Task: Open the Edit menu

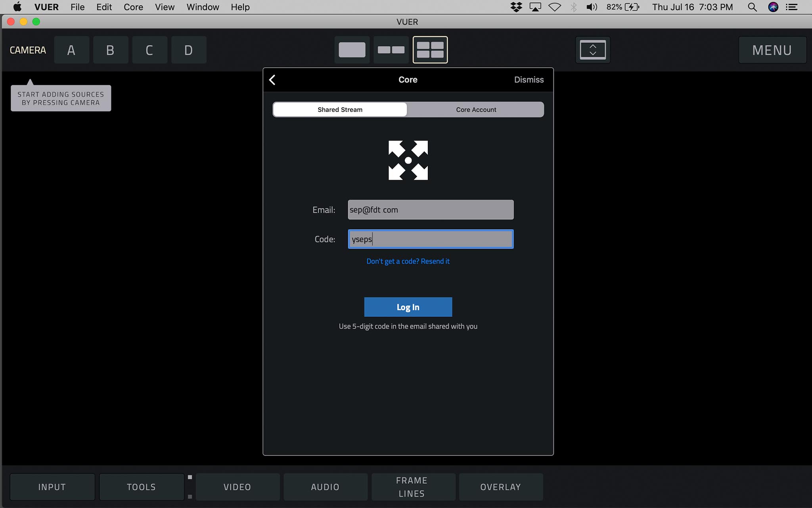Action: pyautogui.click(x=104, y=7)
